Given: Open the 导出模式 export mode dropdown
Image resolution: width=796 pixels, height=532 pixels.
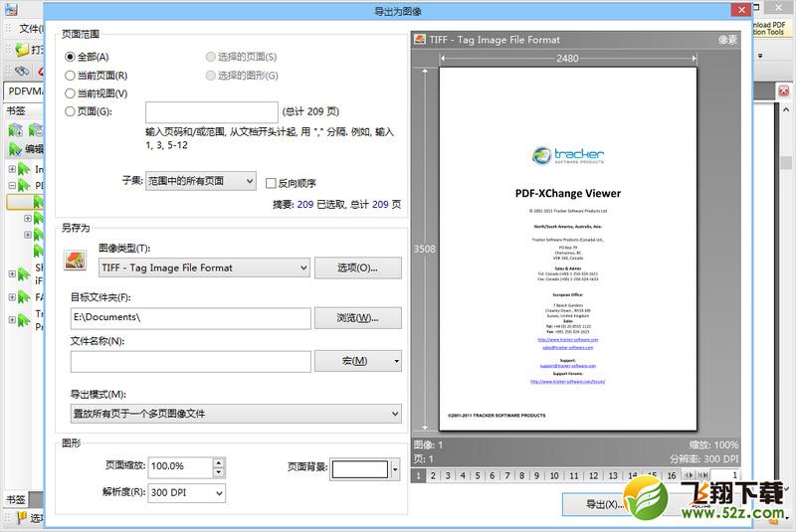Looking at the screenshot, I should coord(236,414).
